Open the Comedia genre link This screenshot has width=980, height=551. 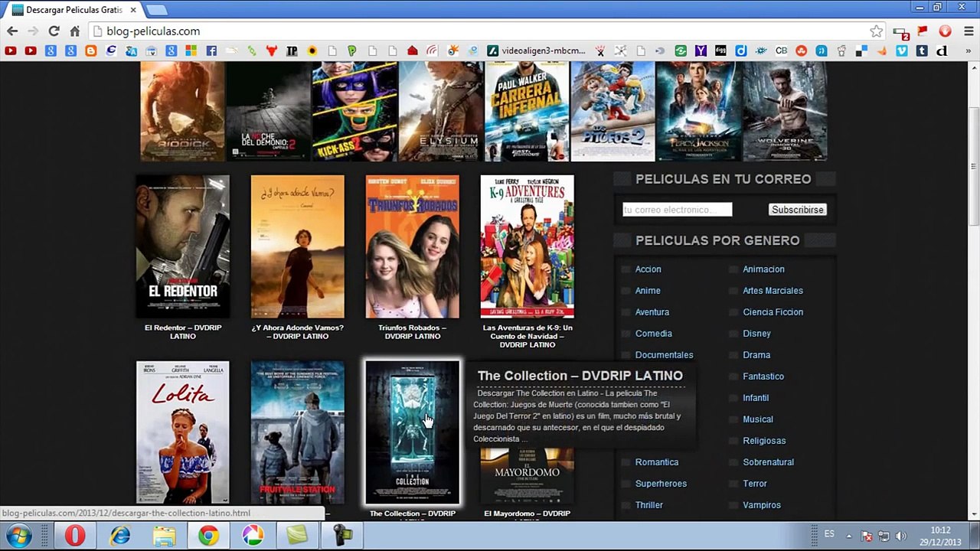pos(654,334)
